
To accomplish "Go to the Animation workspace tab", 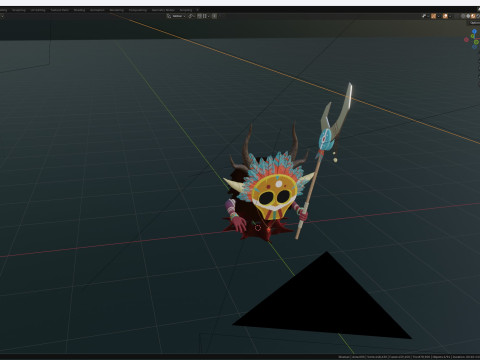I will [97, 10].
